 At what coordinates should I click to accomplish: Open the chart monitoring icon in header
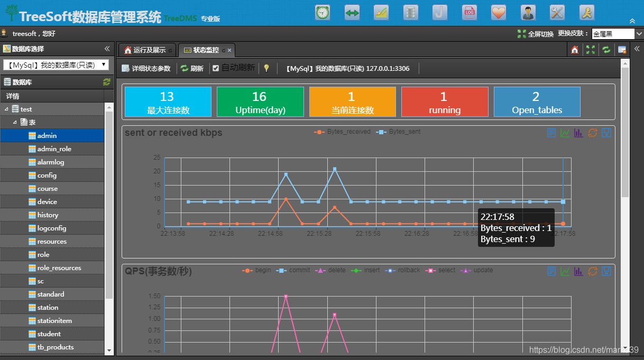tap(381, 13)
